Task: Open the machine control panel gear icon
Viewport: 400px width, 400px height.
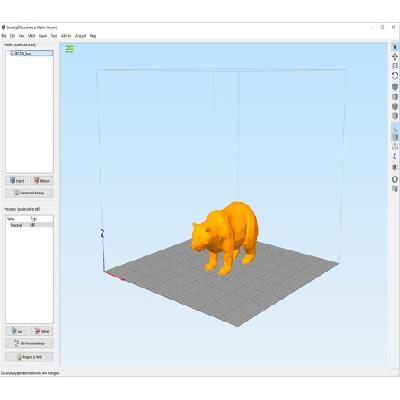Action: pyautogui.click(x=395, y=180)
